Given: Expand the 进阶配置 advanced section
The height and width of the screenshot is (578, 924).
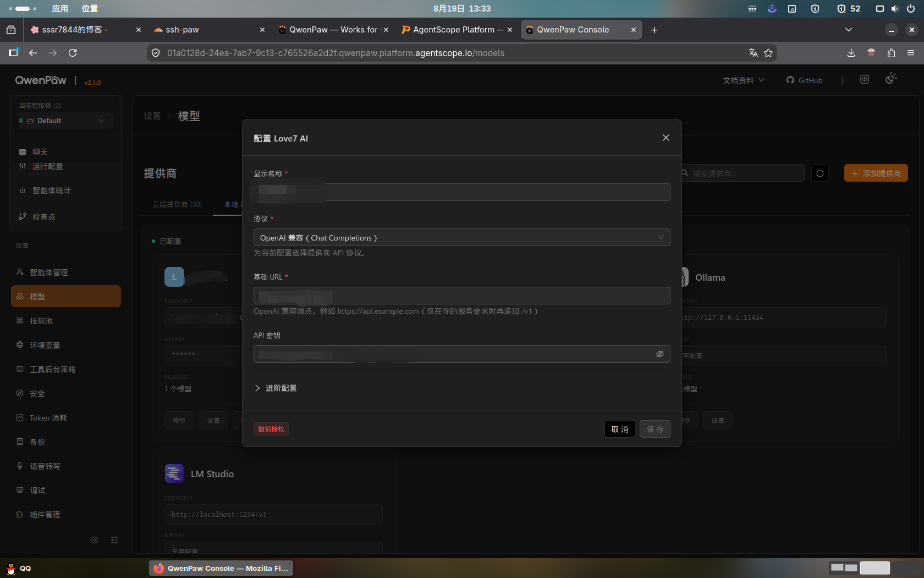Looking at the screenshot, I should coord(276,388).
